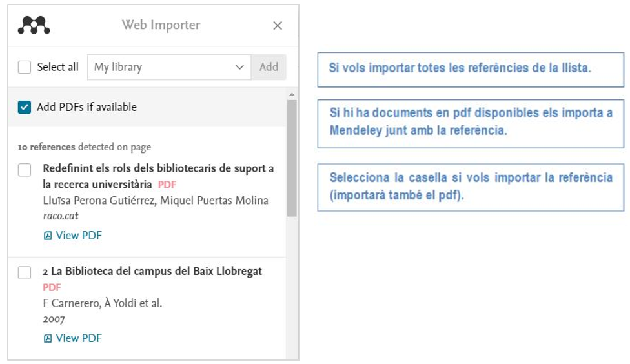
Task: Open the My library dropdown
Action: click(x=169, y=67)
